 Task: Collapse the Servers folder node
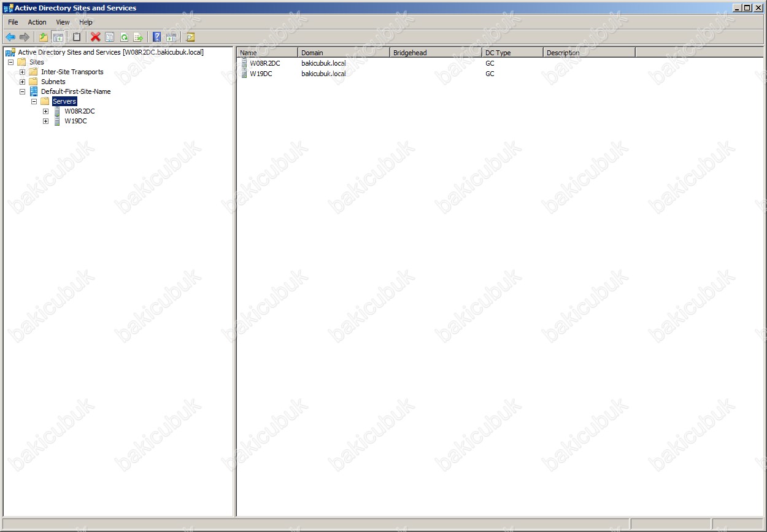pos(34,101)
